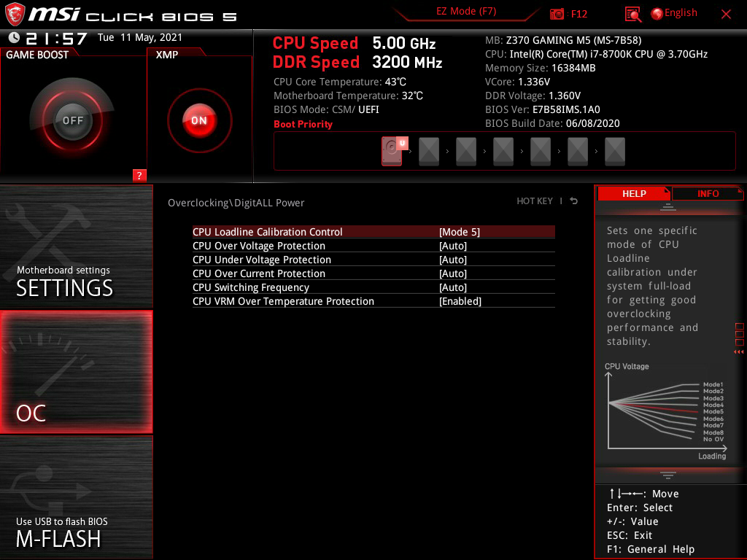Screen dimensions: 747x560
Task: Close the BIOS with the red X
Action: [726, 15]
